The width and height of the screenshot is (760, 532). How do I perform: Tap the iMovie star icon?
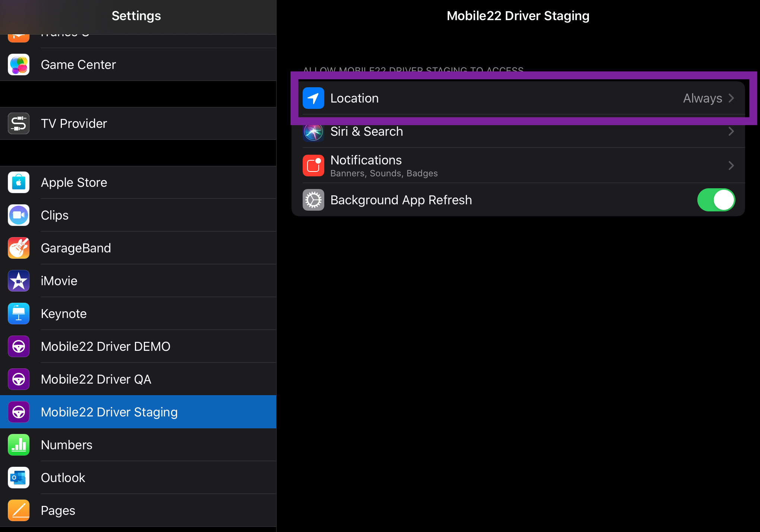(x=19, y=281)
